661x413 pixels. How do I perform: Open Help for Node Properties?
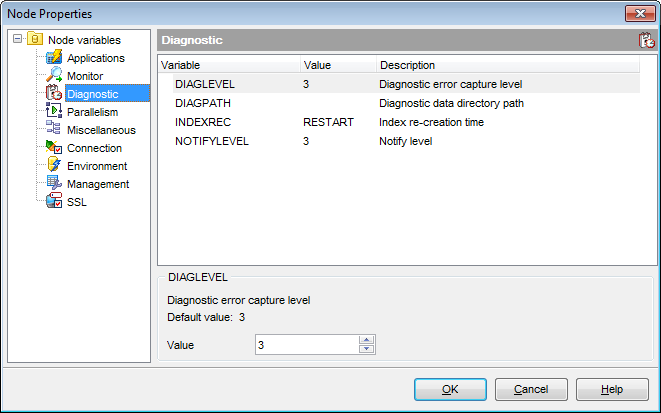tap(612, 389)
